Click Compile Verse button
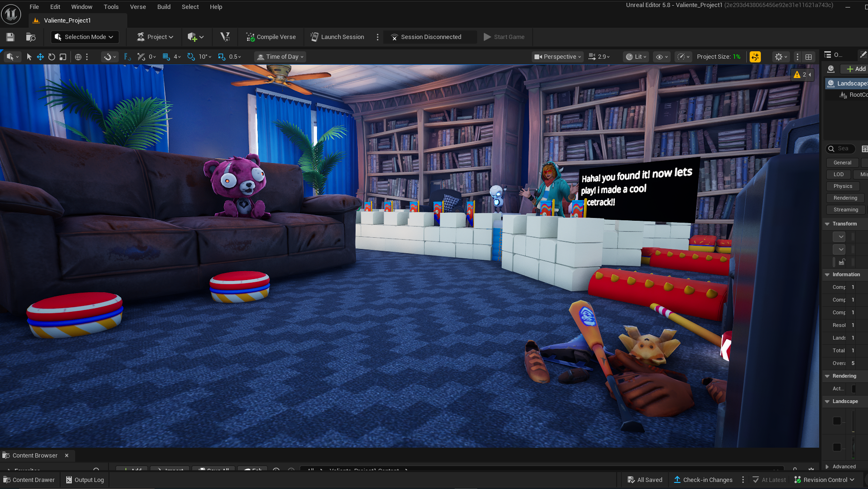The height and width of the screenshot is (489, 868). 271,37
